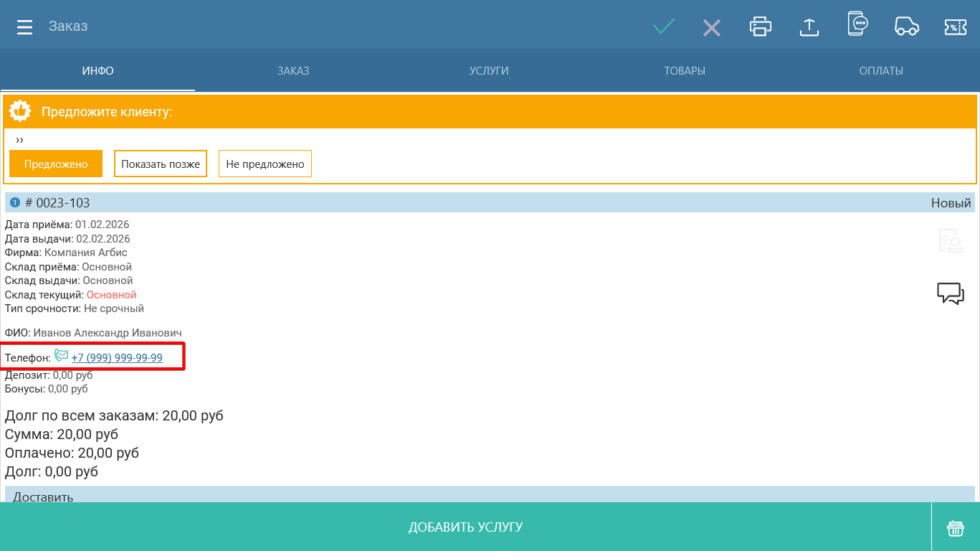Switch to the ИНФО tab
This screenshot has width=980, height=551.
pyautogui.click(x=97, y=71)
